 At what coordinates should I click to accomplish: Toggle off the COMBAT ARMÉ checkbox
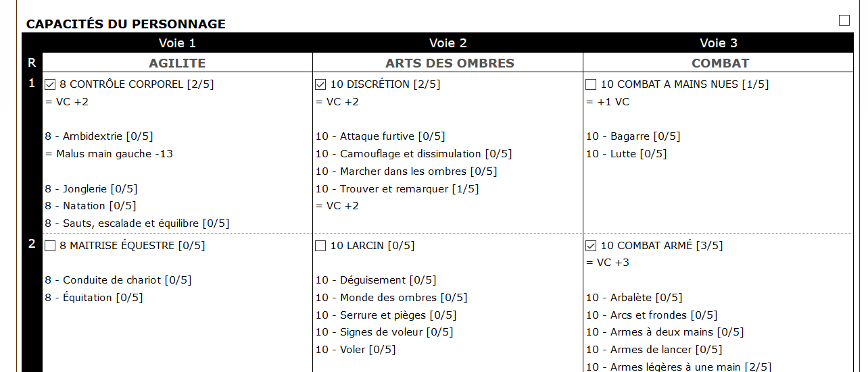tap(591, 246)
